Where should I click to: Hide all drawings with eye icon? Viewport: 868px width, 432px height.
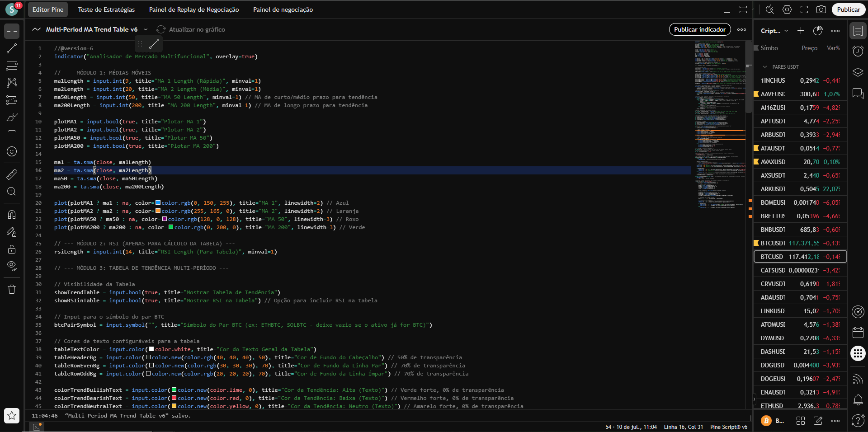(12, 266)
